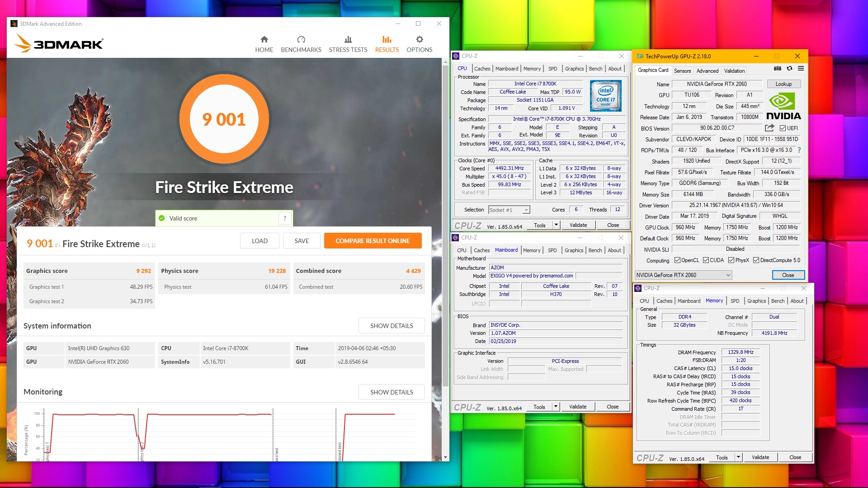Open the 3DMark Home icon
Screen dimensions: 868x488
(x=264, y=39)
